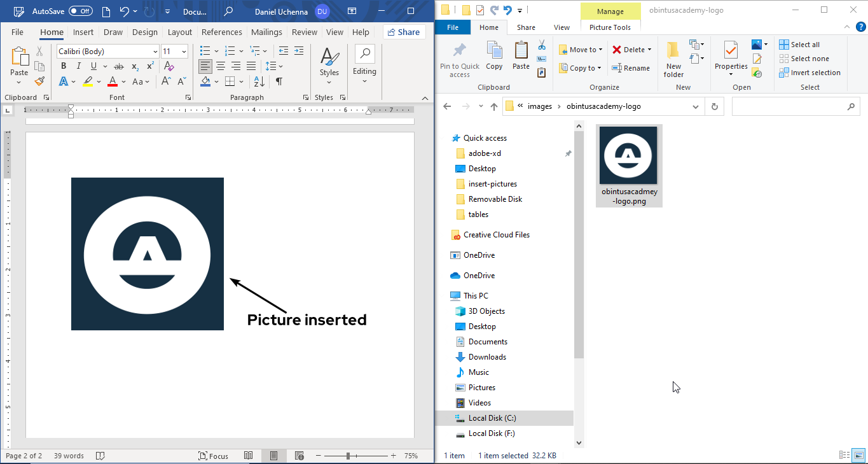Apply Bold formatting in Word ribbon

[x=64, y=66]
